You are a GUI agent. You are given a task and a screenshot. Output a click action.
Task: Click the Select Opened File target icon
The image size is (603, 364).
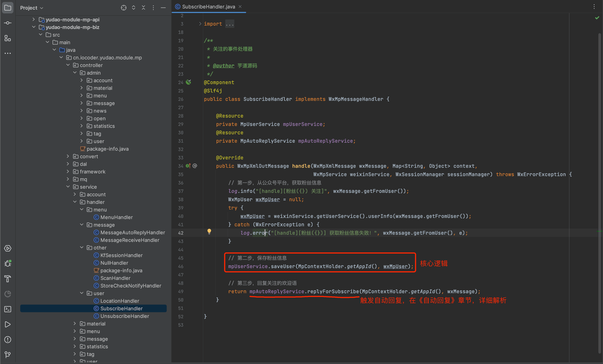(x=124, y=8)
